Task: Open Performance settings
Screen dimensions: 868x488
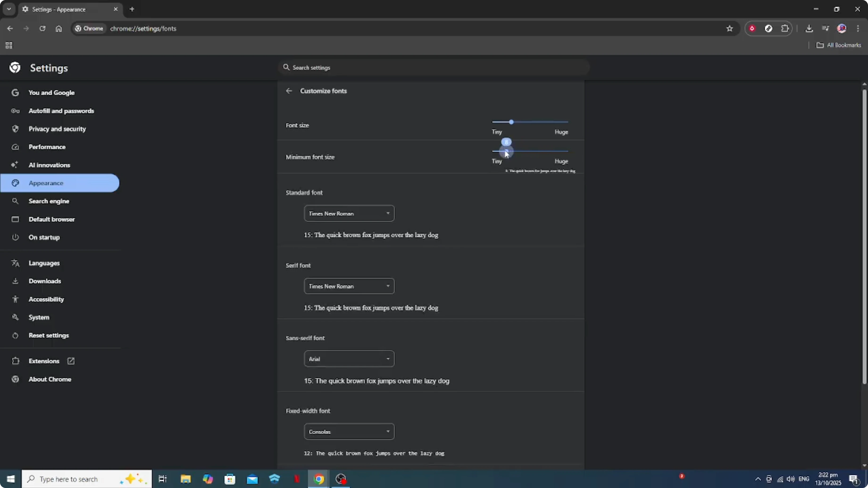Action: [47, 147]
